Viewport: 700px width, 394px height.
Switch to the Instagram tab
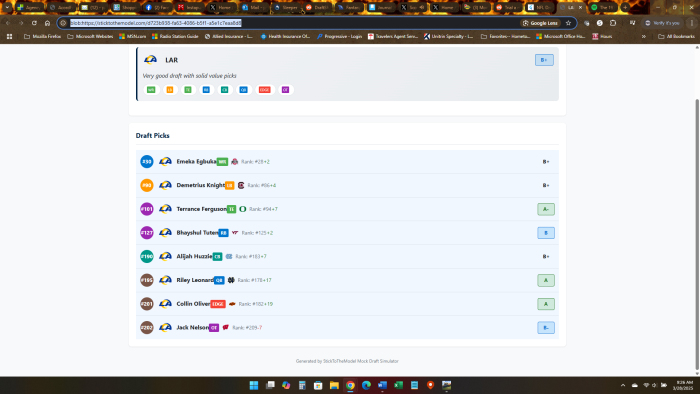(x=189, y=7)
